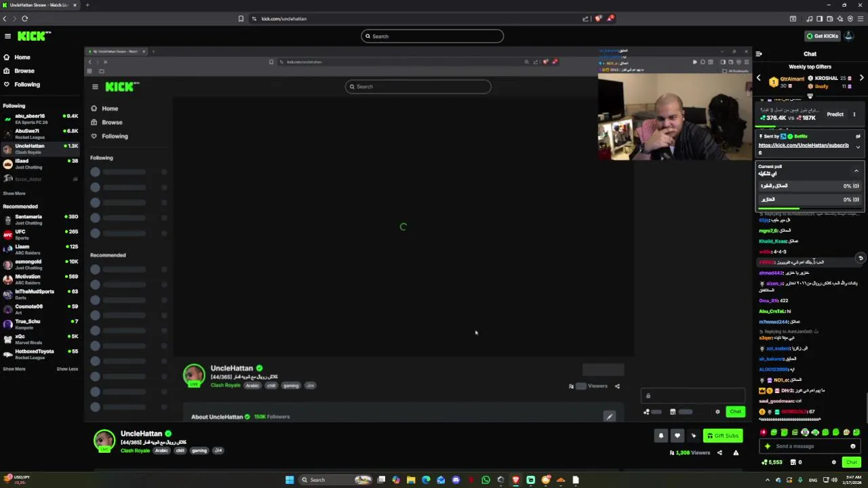Open UncleHattan channel avatar below video
868x488 pixels.
104,441
